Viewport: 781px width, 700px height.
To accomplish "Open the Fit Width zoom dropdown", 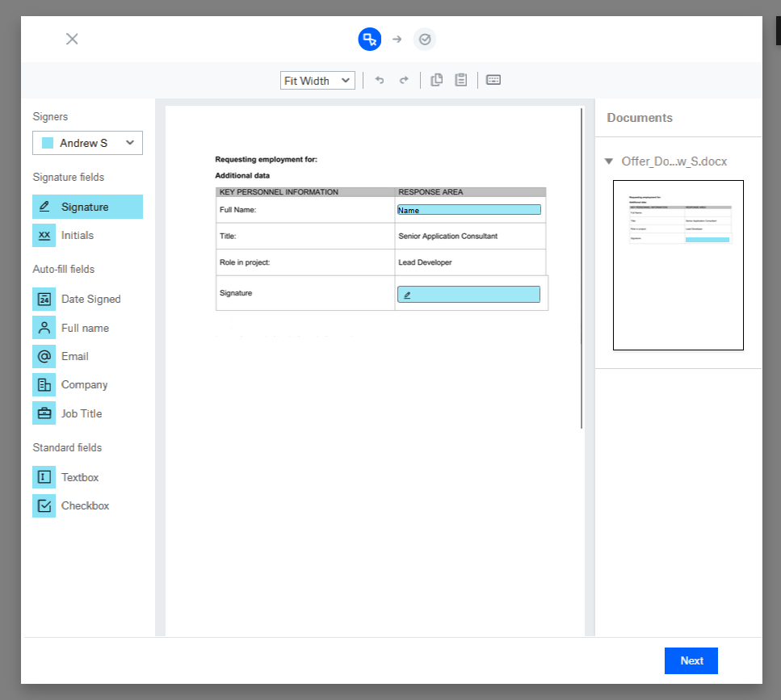I will [x=317, y=81].
